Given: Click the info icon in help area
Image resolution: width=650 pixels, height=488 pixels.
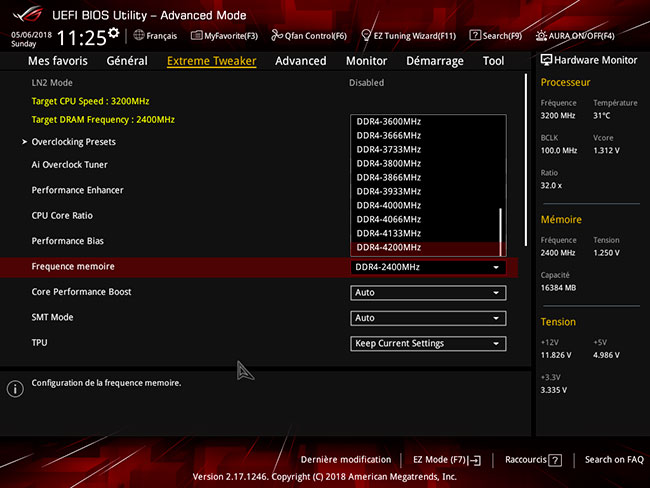Looking at the screenshot, I should [x=15, y=389].
